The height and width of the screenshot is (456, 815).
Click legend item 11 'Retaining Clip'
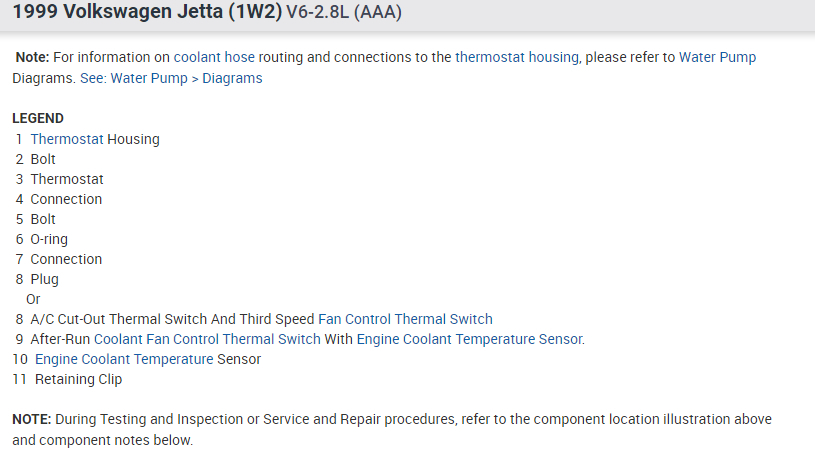point(78,379)
